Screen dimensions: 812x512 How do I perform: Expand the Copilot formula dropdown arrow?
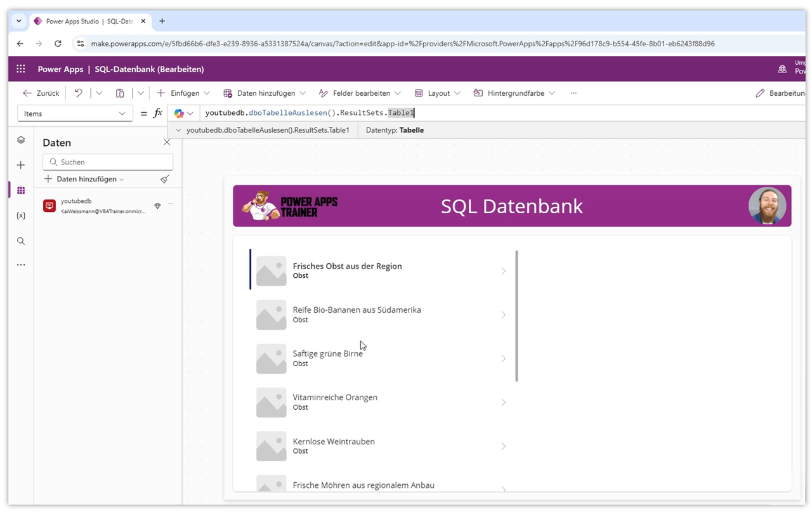[x=190, y=114]
